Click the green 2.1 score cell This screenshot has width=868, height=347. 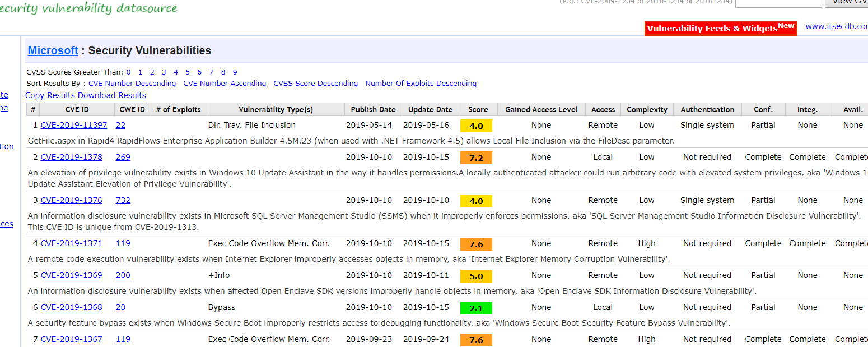click(x=476, y=308)
